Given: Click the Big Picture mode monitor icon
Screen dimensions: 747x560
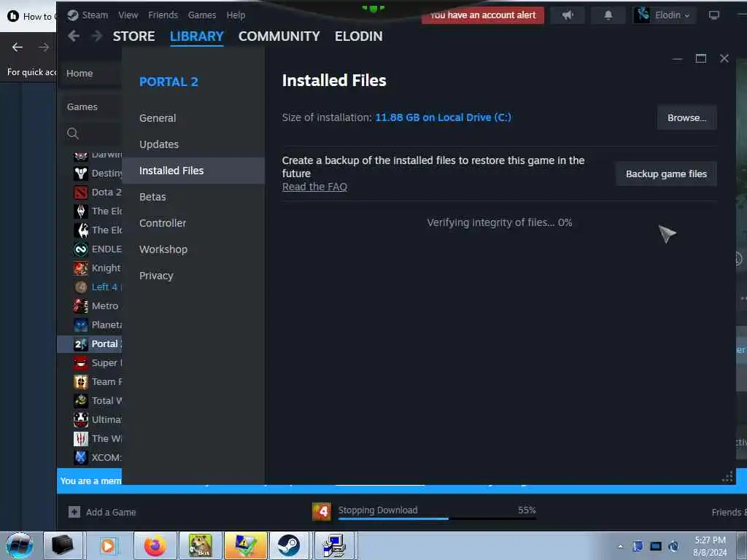Looking at the screenshot, I should click(x=713, y=15).
